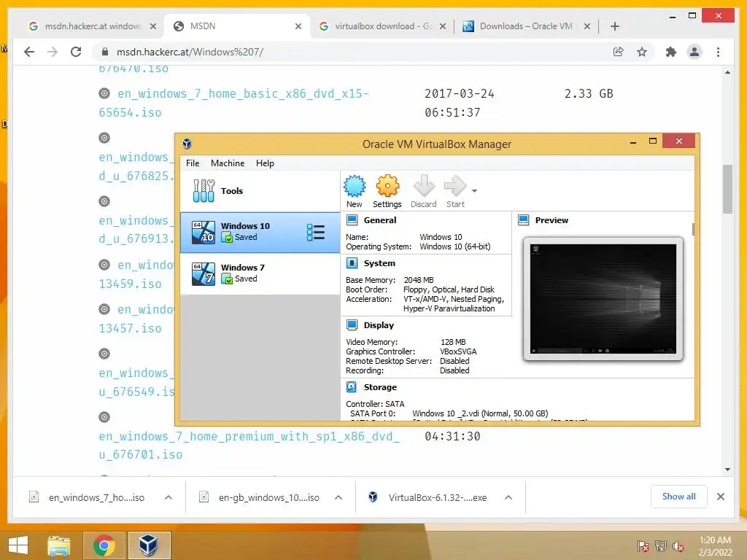Click the System section icon
Viewport: 747px width, 560px height.
(352, 262)
